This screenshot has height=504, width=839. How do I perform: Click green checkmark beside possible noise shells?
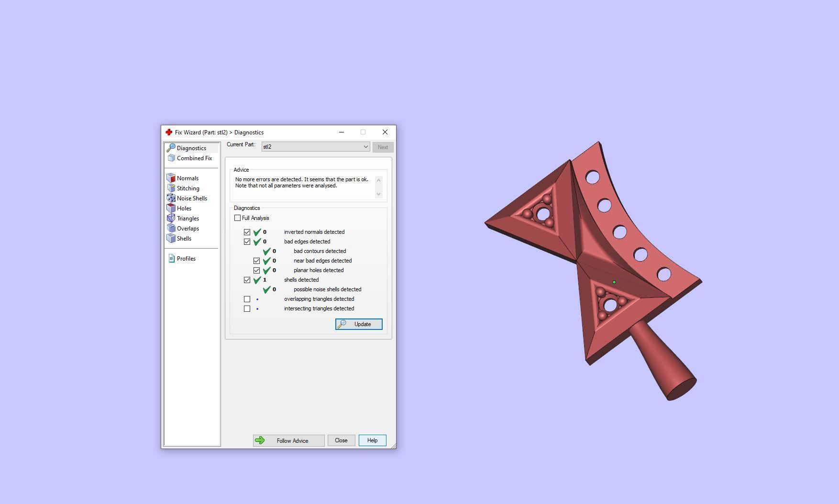pos(267,289)
